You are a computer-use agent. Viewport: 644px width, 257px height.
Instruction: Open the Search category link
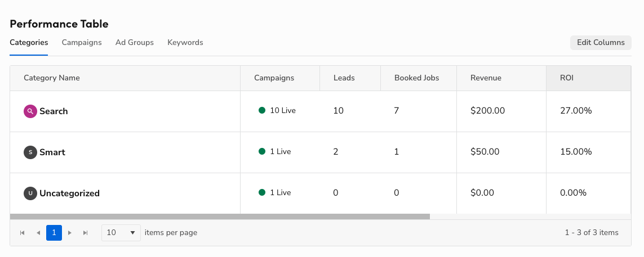pos(54,111)
